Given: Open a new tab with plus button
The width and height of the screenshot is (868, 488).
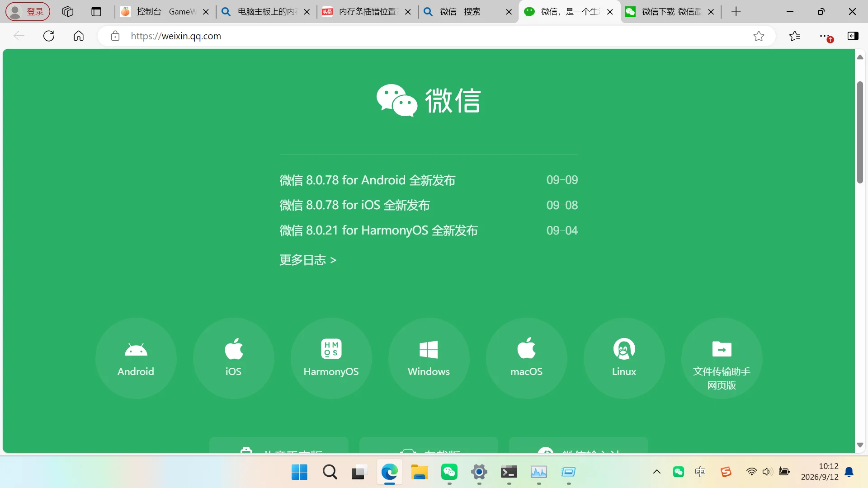Looking at the screenshot, I should [x=736, y=11].
